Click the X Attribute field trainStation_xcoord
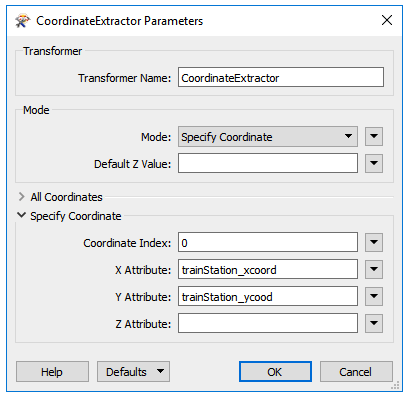Viewport: 410px width, 400px height. (268, 269)
